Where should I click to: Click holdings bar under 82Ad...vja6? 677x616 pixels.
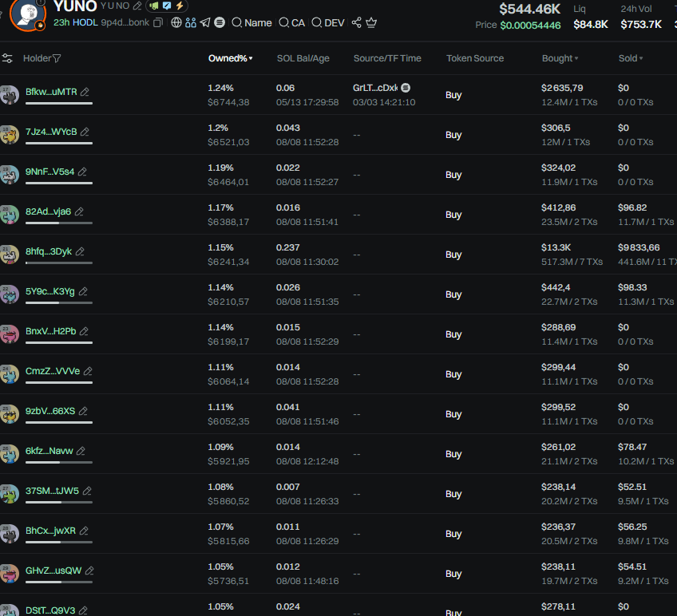click(x=59, y=223)
